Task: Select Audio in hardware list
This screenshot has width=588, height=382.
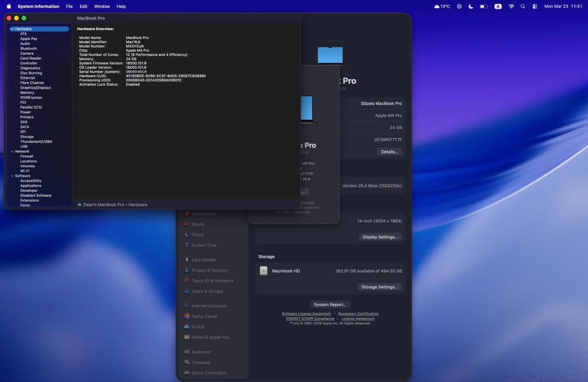Action: point(25,44)
